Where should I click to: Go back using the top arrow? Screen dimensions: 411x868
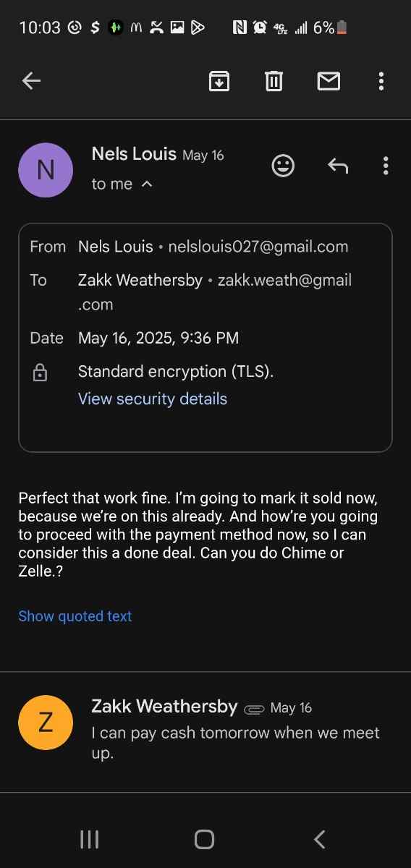click(31, 81)
